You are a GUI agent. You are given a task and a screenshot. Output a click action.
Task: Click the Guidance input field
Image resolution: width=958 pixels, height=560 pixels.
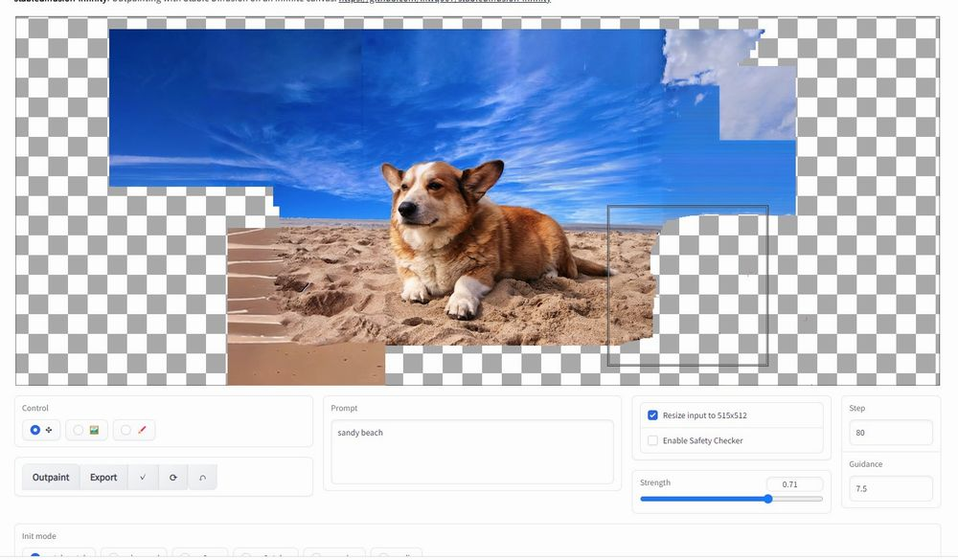click(x=890, y=488)
